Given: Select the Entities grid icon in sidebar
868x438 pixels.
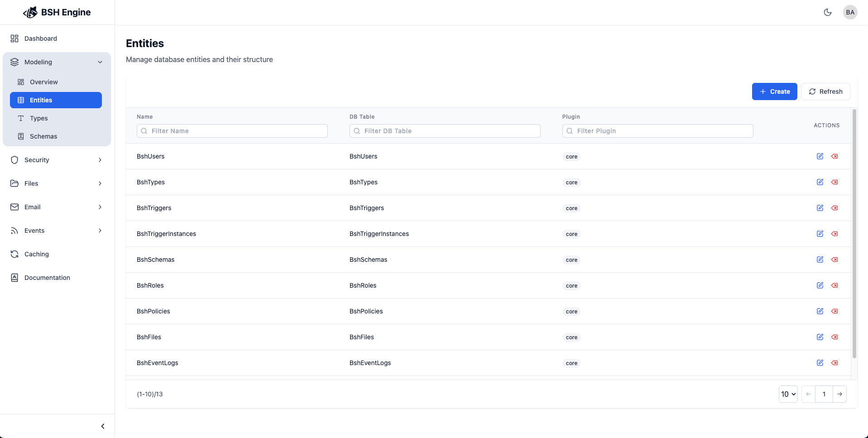Looking at the screenshot, I should pos(21,100).
